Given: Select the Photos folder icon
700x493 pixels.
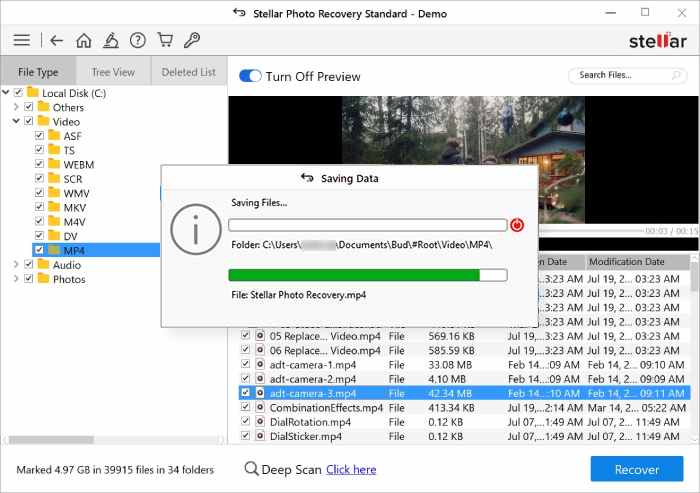Looking at the screenshot, I should (43, 278).
